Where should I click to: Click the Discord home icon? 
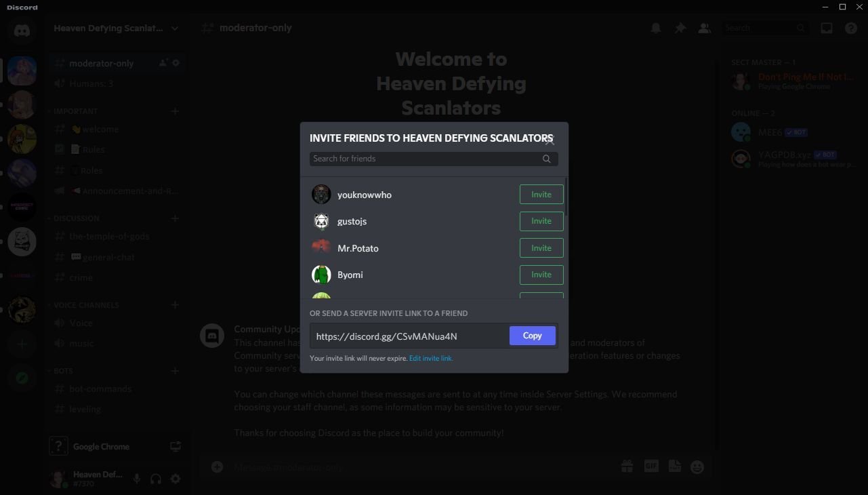click(22, 31)
